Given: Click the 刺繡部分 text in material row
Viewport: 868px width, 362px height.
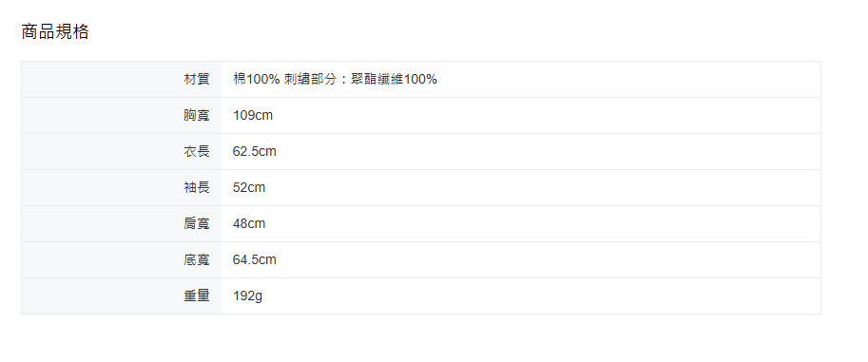Looking at the screenshot, I should (x=309, y=79).
